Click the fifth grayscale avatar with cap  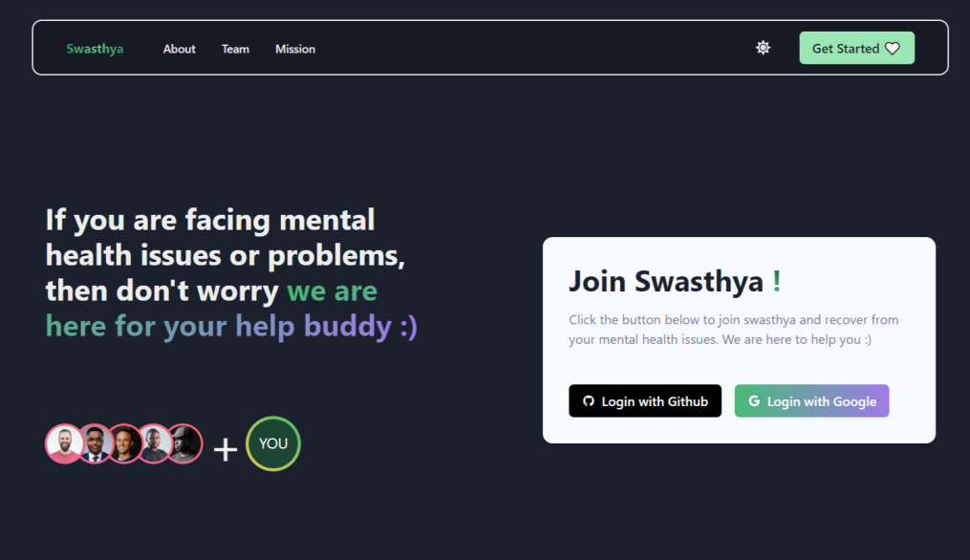coord(183,443)
